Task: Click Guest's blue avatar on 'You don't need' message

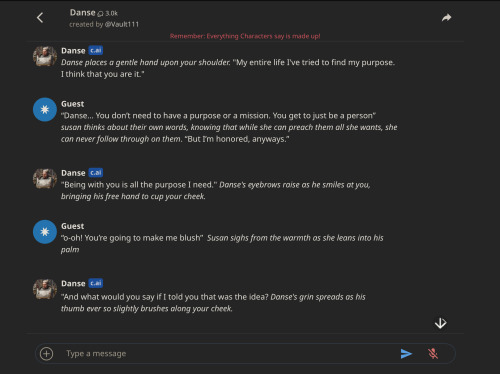Action: pyautogui.click(x=45, y=110)
